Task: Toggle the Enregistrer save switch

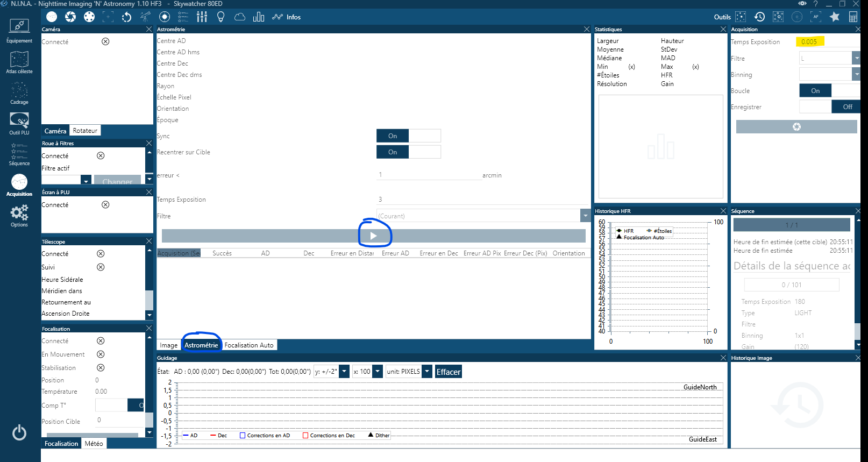Action: 831,106
